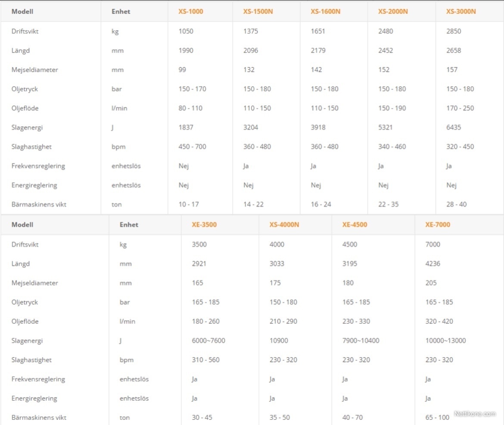504x425 pixels.
Task: Click Slagenergi value 5321
Action: [386, 127]
